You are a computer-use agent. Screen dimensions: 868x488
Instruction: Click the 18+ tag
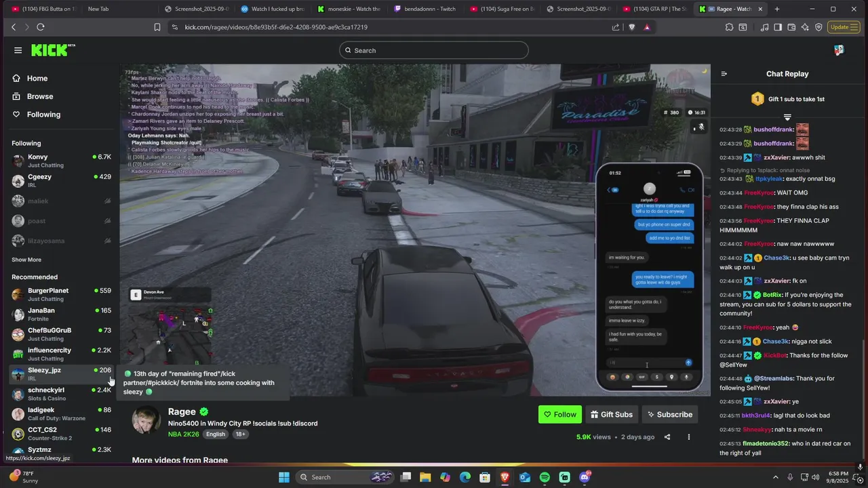(240, 434)
